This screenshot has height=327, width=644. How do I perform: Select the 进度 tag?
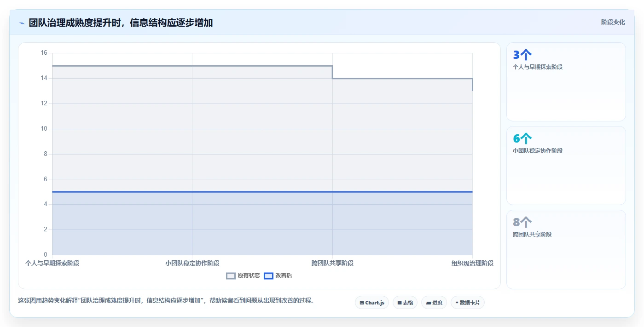(x=434, y=303)
